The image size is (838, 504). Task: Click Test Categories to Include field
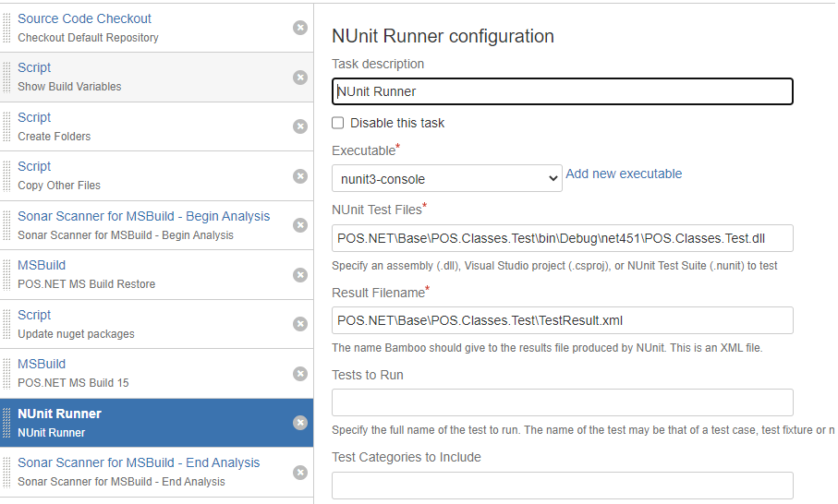point(563,485)
